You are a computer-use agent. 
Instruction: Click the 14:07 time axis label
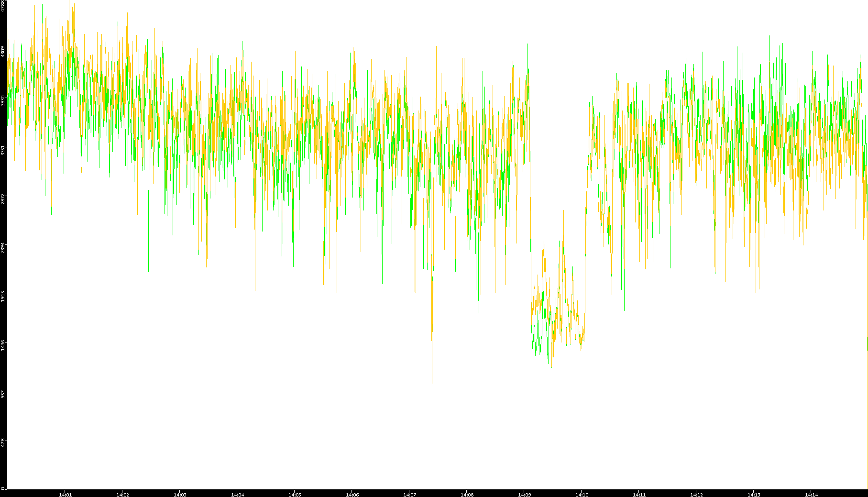click(x=409, y=494)
